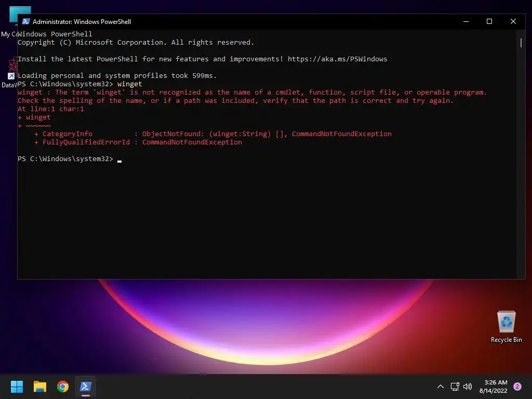The height and width of the screenshot is (399, 532).
Task: Click the PowerShell vertical scrollbar thumb
Action: [521, 43]
